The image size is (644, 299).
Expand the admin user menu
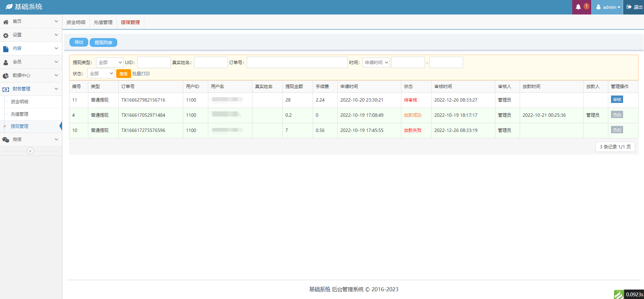tap(608, 7)
